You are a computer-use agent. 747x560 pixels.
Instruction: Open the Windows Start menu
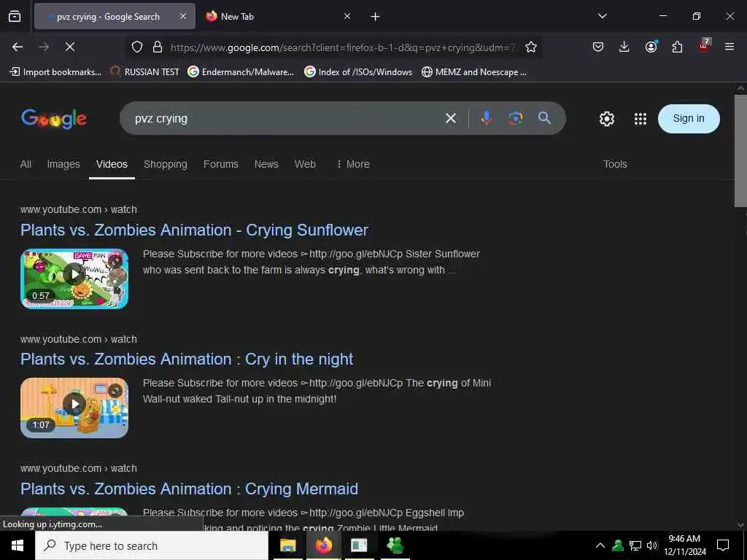[18, 545]
